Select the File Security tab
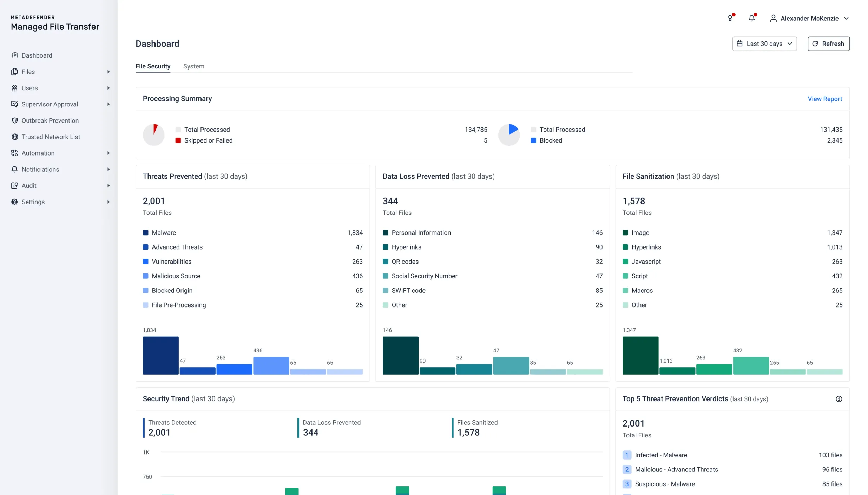868x495 pixels. [153, 66]
